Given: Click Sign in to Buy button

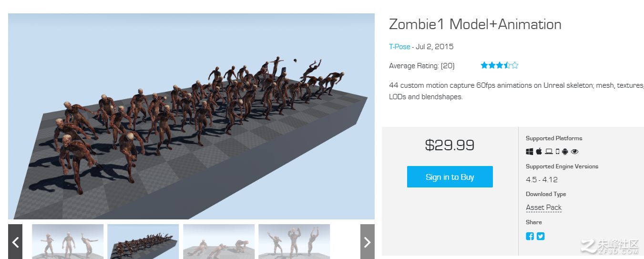Looking at the screenshot, I should point(450,177).
